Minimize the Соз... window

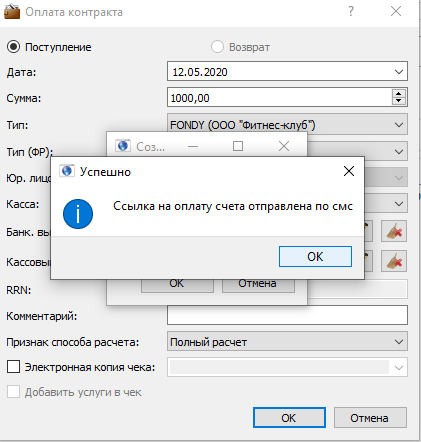coord(193,146)
